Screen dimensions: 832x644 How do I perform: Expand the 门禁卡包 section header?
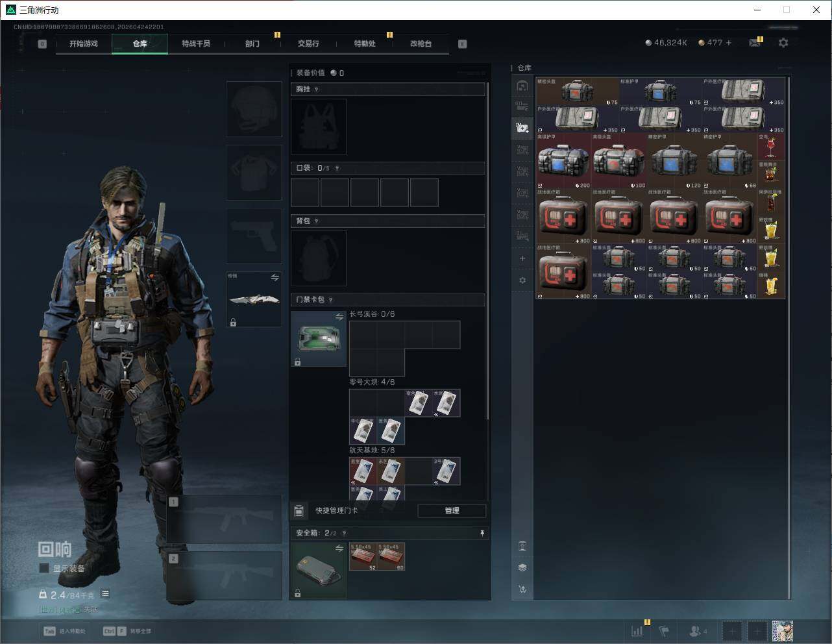tap(387, 300)
